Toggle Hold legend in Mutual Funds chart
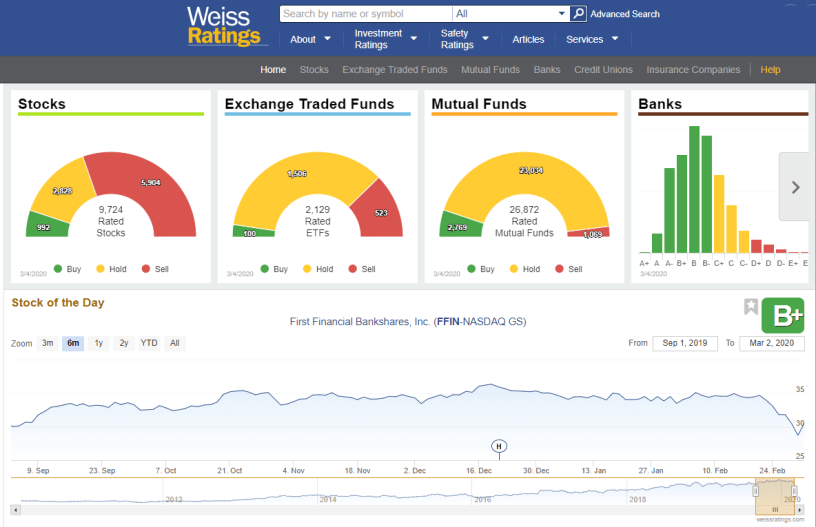Image resolution: width=816 pixels, height=527 pixels. coord(524,269)
